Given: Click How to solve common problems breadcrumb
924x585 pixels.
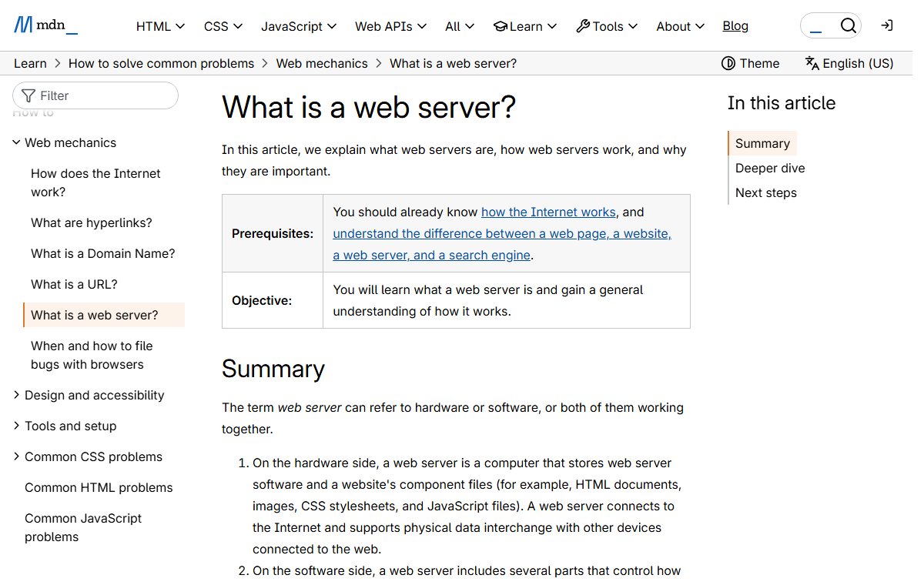Looking at the screenshot, I should (x=161, y=63).
